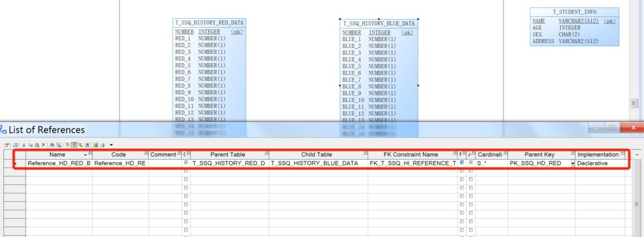
Task: Click empty Comment cell in first row
Action: 165,163
